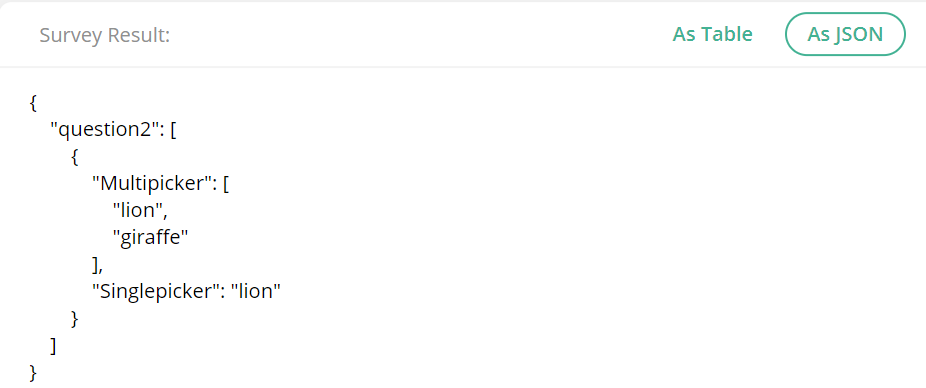Viewport: 926px width, 388px height.
Task: Click the "Singlepicker" key text
Action: pyautogui.click(x=156, y=291)
